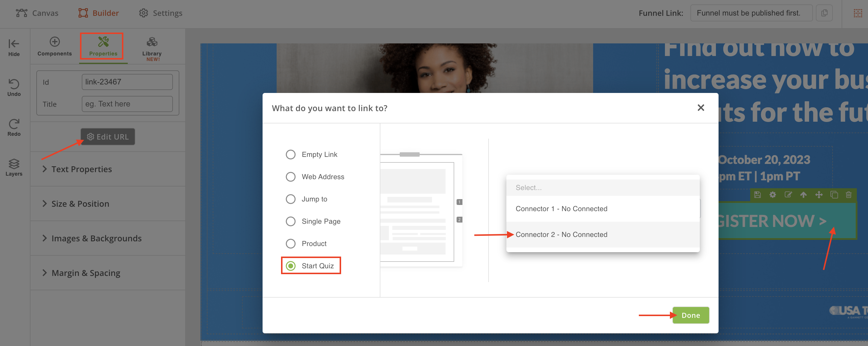
Task: Expand the Images & Backgrounds section
Action: pyautogui.click(x=96, y=238)
